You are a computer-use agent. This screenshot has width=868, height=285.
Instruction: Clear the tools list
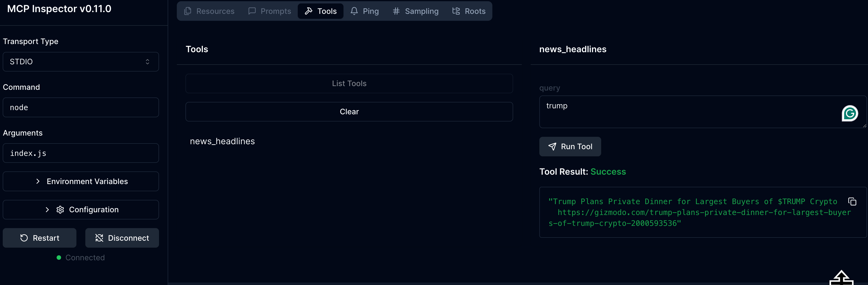349,112
